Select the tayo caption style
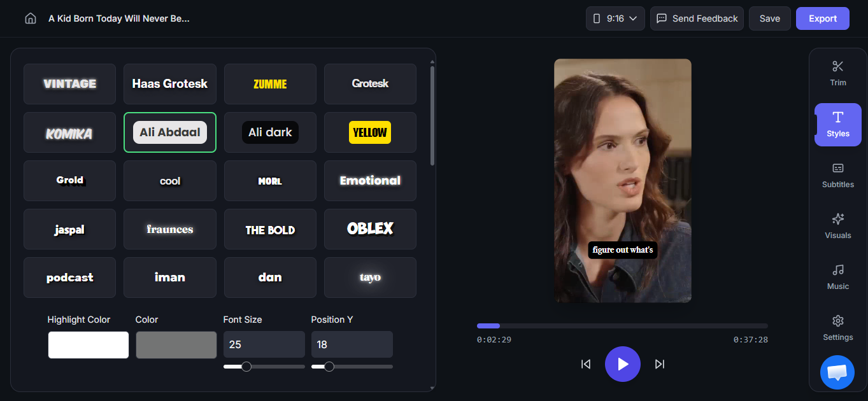 click(370, 278)
